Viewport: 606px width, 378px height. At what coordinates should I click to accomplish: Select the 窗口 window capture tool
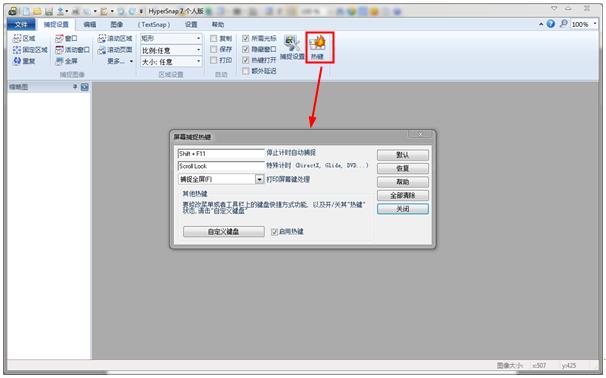click(66, 38)
